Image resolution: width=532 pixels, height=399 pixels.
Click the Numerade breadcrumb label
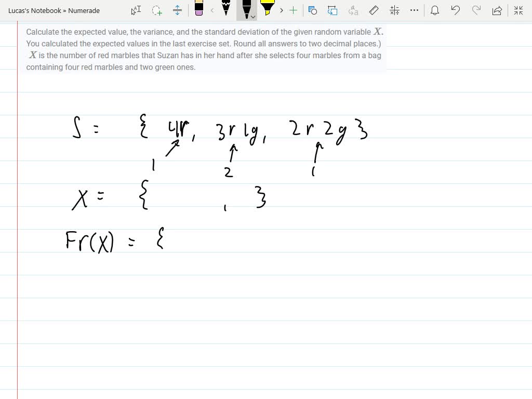[x=83, y=10]
